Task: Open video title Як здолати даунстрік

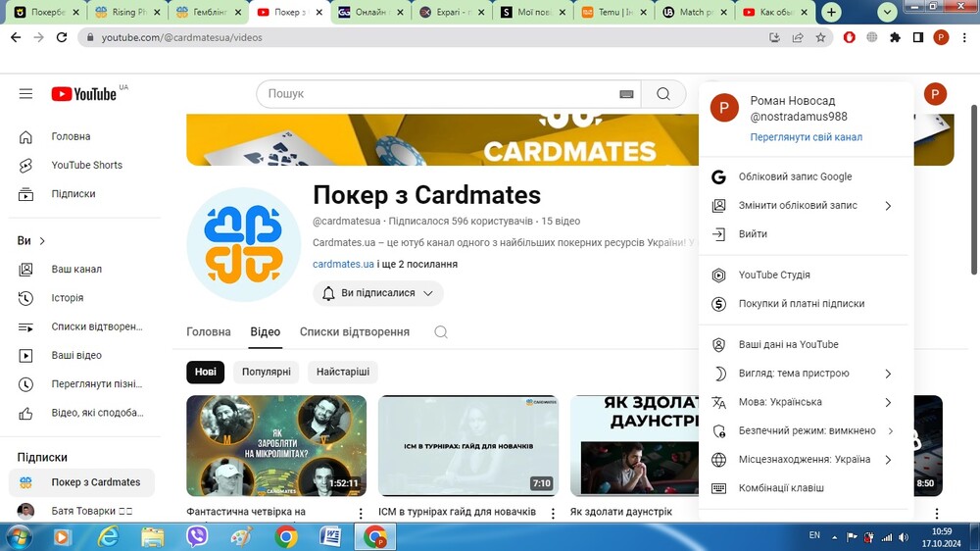Action: (620, 512)
